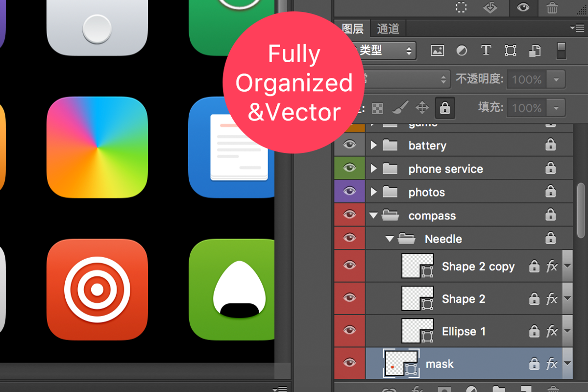588x392 pixels.
Task: Expand the photos group
Action: coord(374,192)
